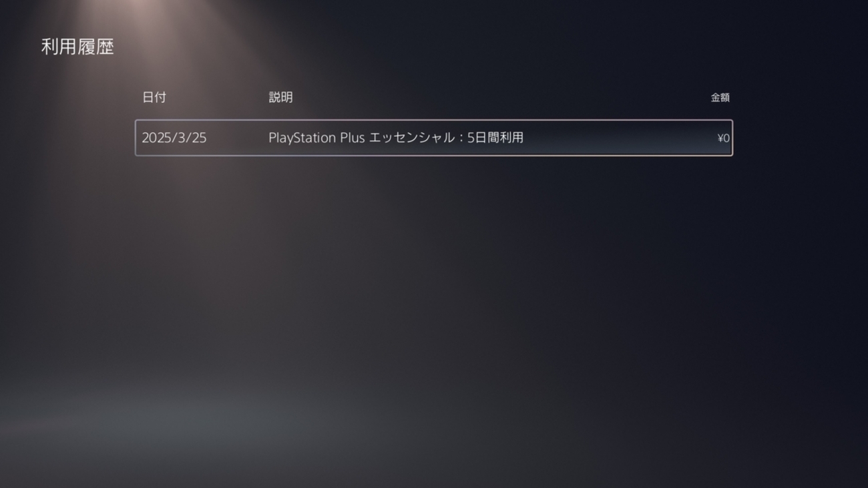Click the 説明 description heading label
The width and height of the screenshot is (868, 488).
pos(280,97)
